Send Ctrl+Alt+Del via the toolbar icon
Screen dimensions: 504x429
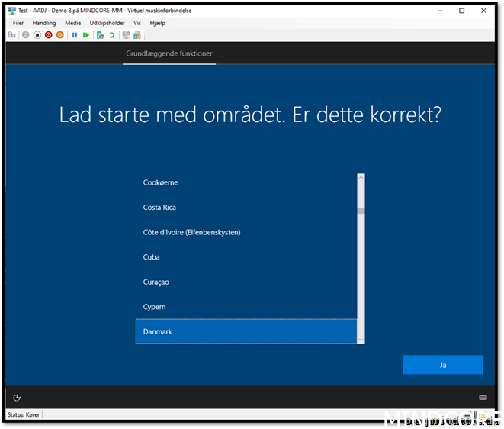tap(11, 35)
